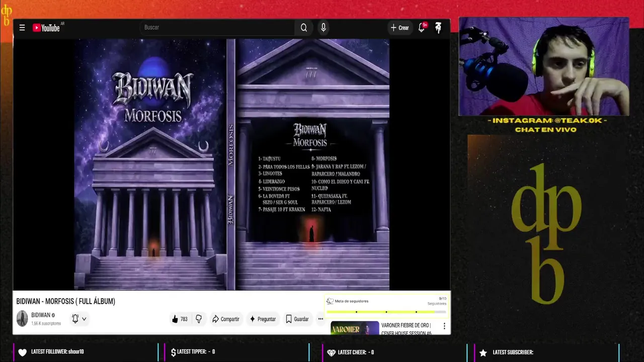Open VARONER FIEBRE DE ORO video title
This screenshot has height=362, width=644.
406,329
